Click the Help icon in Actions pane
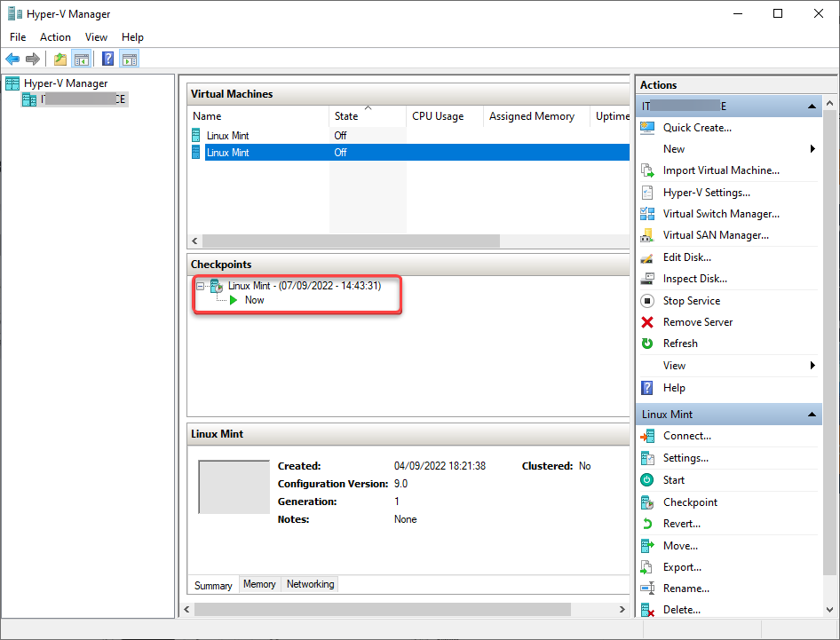This screenshot has height=640, width=840. (x=647, y=387)
